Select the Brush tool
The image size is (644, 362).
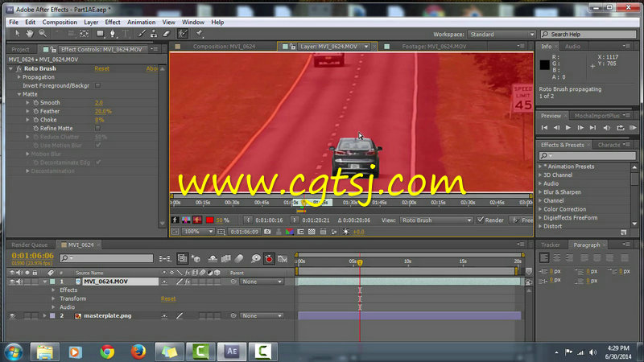tap(142, 34)
